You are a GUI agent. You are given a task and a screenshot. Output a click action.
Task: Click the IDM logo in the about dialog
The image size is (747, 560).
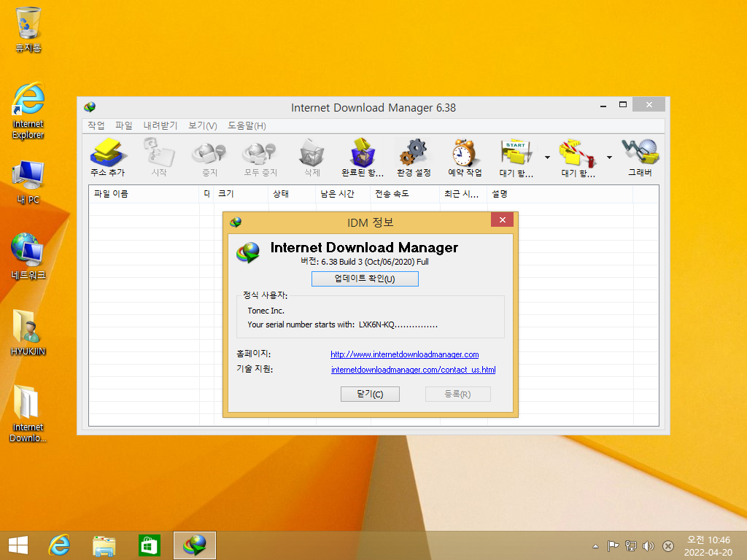point(248,252)
